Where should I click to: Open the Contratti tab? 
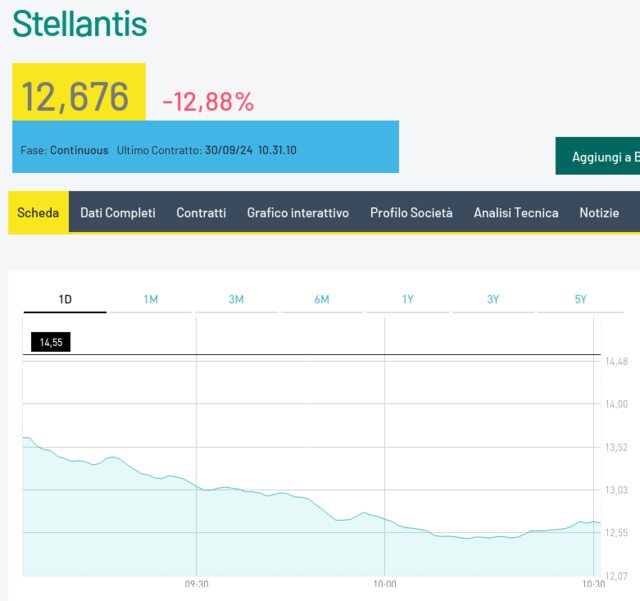point(201,212)
